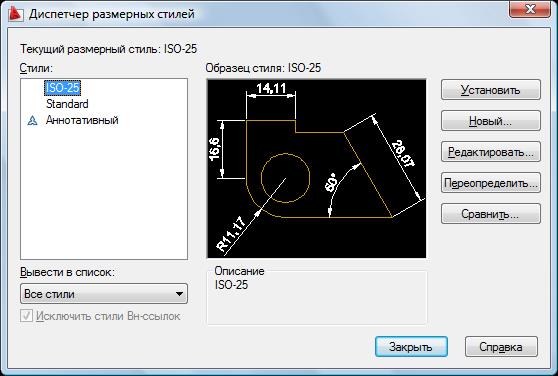Select the ISO-25 dimension style
Image resolution: width=558 pixels, height=376 pixels.
(x=63, y=88)
